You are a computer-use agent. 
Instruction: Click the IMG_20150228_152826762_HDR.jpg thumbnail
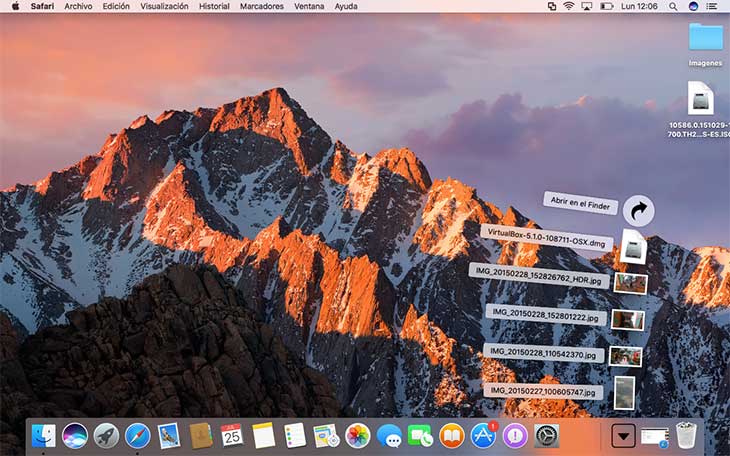click(x=630, y=284)
